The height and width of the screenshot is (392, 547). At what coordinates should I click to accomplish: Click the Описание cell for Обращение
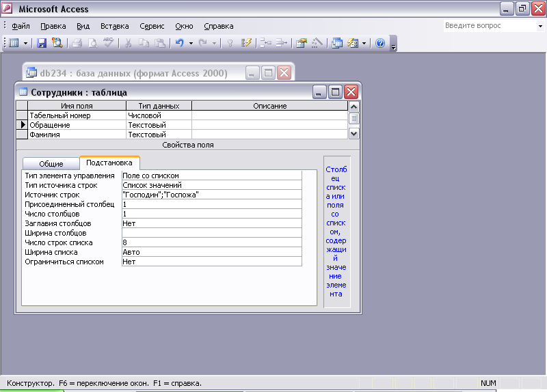pos(269,125)
